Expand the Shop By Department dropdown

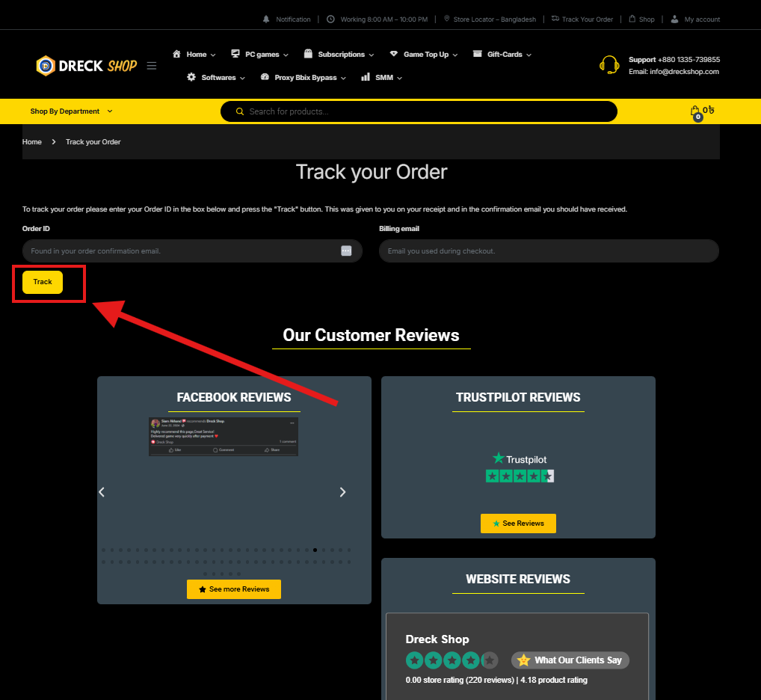coord(71,111)
